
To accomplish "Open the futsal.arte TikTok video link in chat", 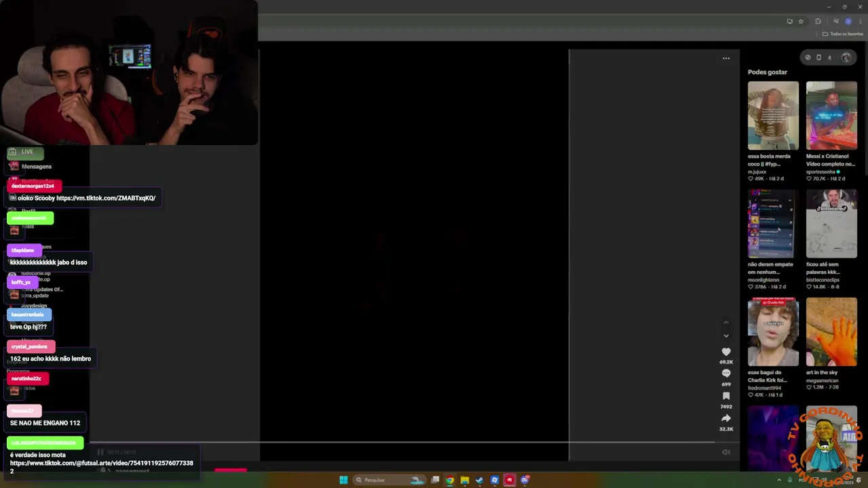I will point(102,467).
